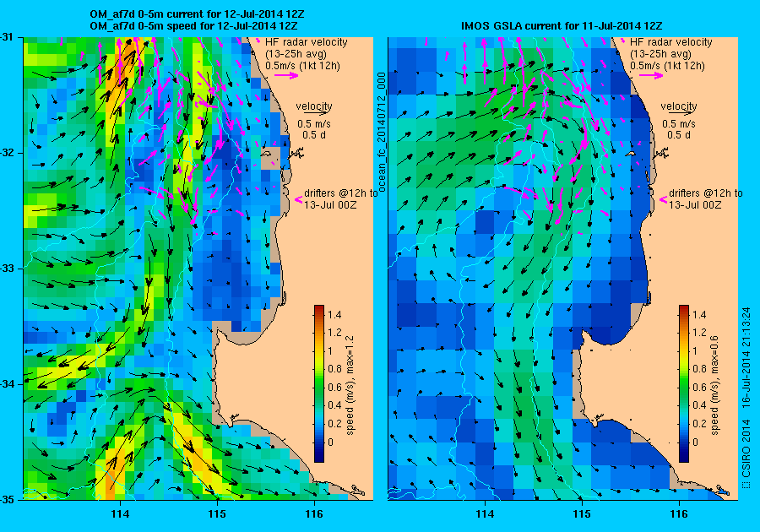
Task: Click magenta HF radar legend arrow, left map
Action: [286, 75]
